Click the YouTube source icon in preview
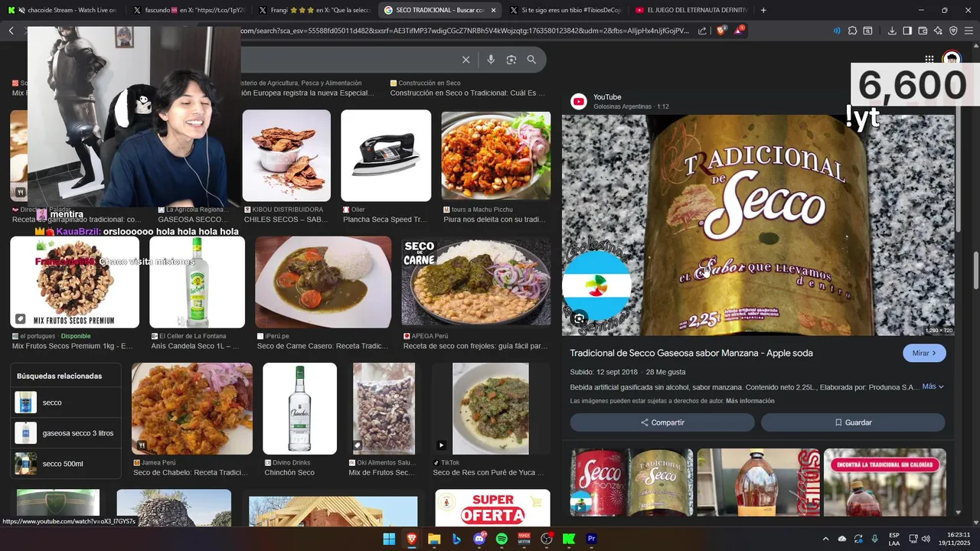 click(579, 101)
